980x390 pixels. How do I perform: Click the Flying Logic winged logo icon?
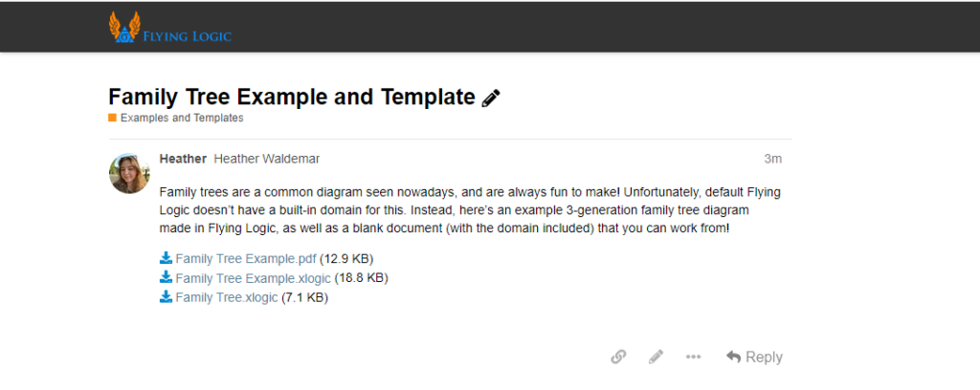point(124,28)
